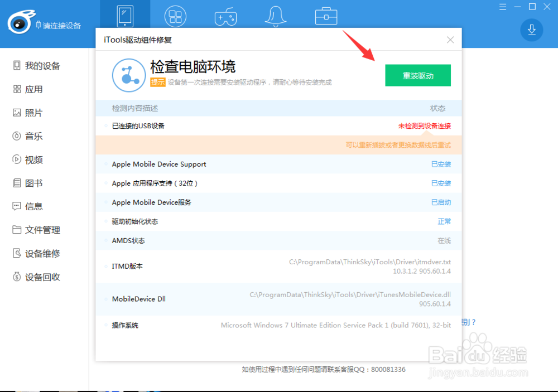Viewport: 558px width, 392px height.
Task: Open the apps grid icon in top bar
Action: [x=175, y=16]
